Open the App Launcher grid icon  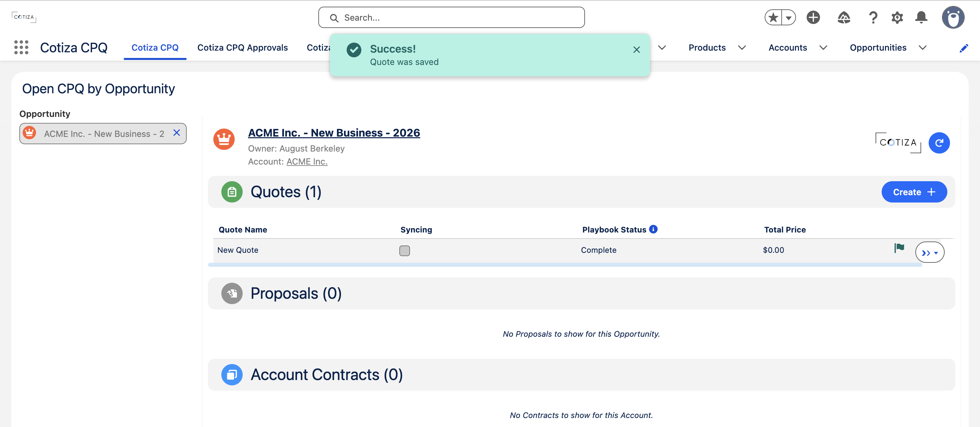21,48
